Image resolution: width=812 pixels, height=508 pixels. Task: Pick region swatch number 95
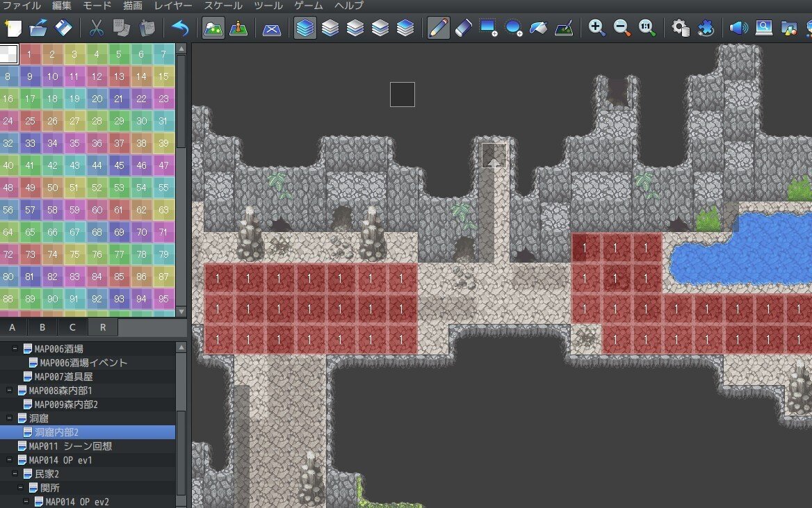[x=163, y=299]
